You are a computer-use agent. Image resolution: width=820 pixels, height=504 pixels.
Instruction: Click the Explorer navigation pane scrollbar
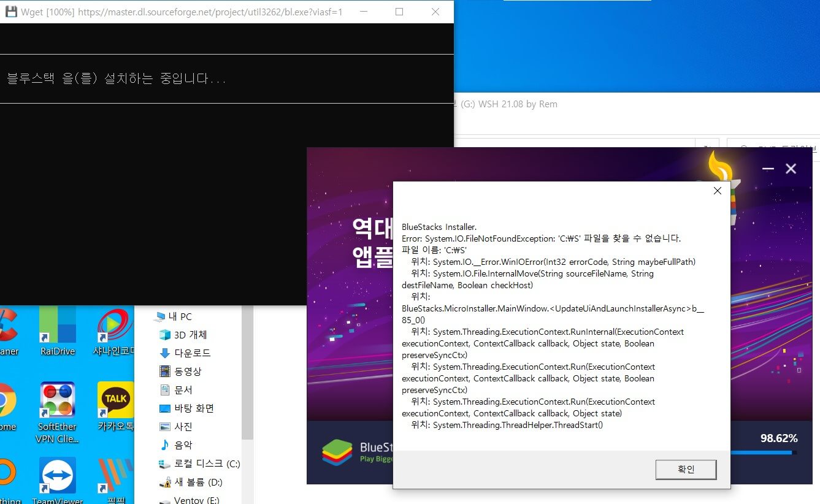247,373
